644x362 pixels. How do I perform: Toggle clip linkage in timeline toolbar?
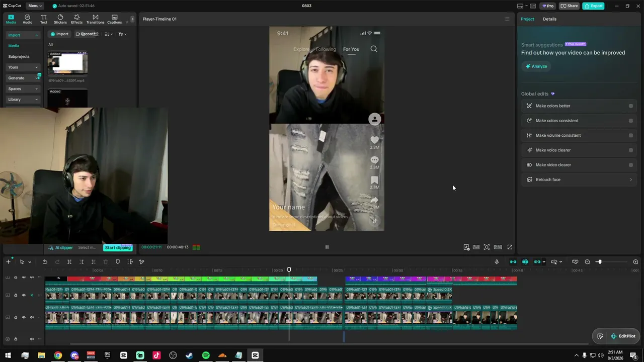point(537,262)
